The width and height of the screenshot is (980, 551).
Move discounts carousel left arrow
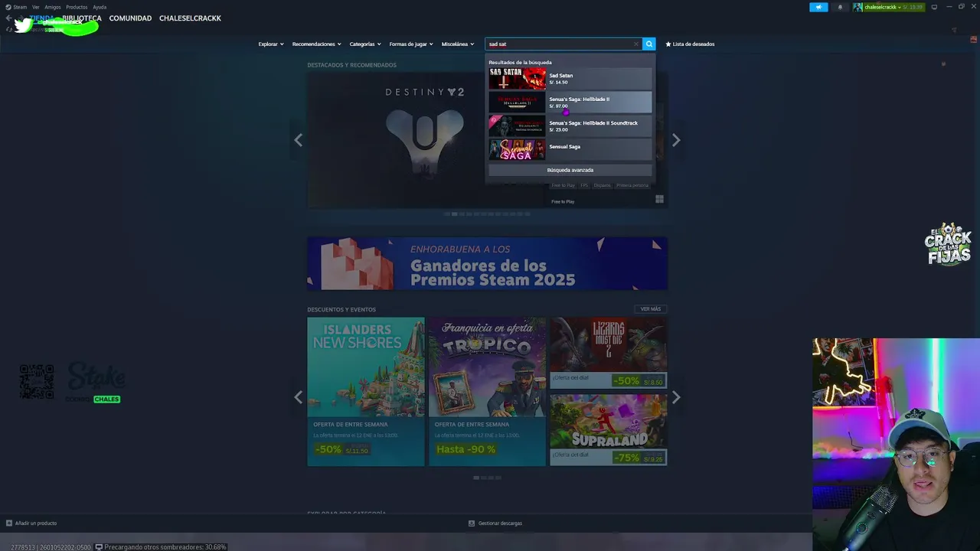point(299,397)
